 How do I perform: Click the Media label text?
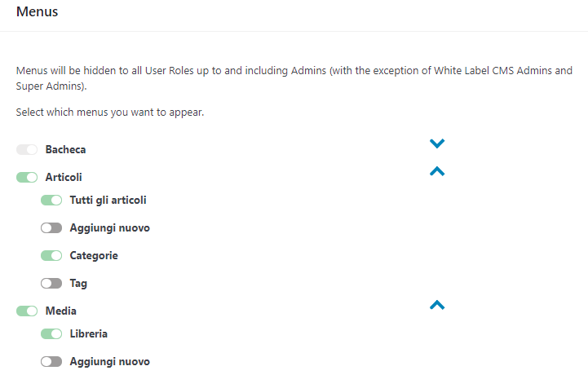61,311
